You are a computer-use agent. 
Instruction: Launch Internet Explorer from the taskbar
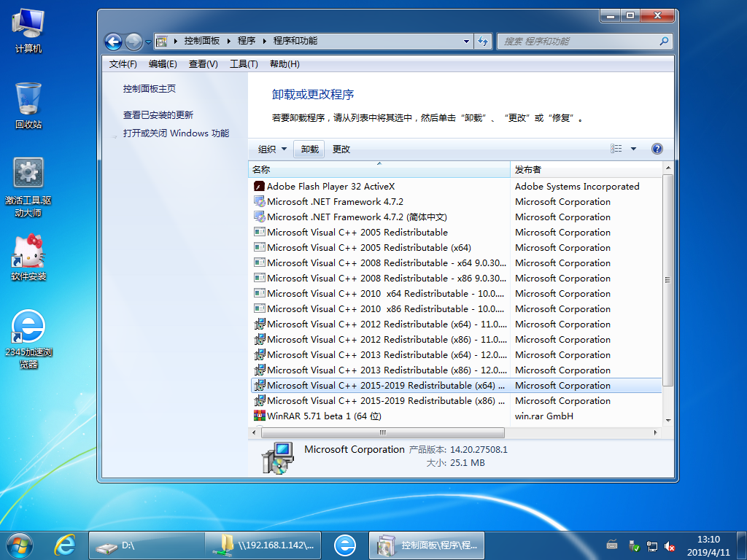coord(65,545)
